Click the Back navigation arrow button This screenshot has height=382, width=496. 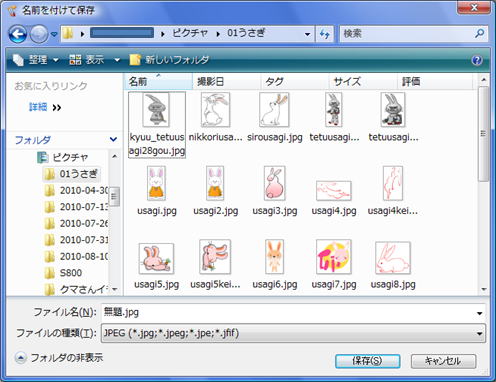pos(17,34)
